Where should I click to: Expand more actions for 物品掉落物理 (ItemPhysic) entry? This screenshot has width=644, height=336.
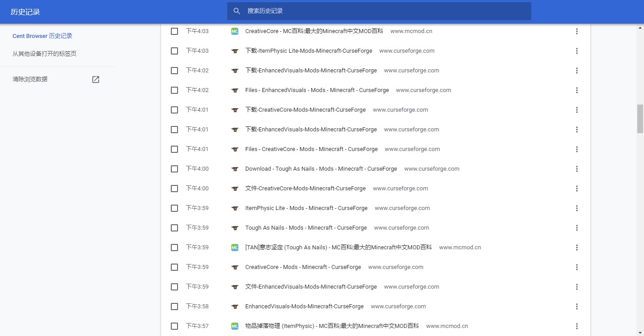[x=577, y=326]
